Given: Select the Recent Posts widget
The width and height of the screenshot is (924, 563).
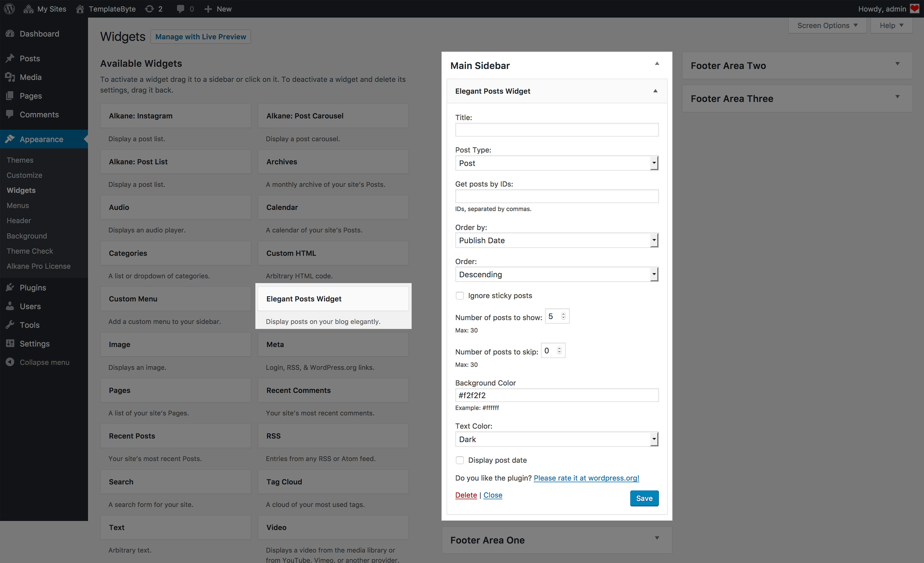Looking at the screenshot, I should [175, 436].
